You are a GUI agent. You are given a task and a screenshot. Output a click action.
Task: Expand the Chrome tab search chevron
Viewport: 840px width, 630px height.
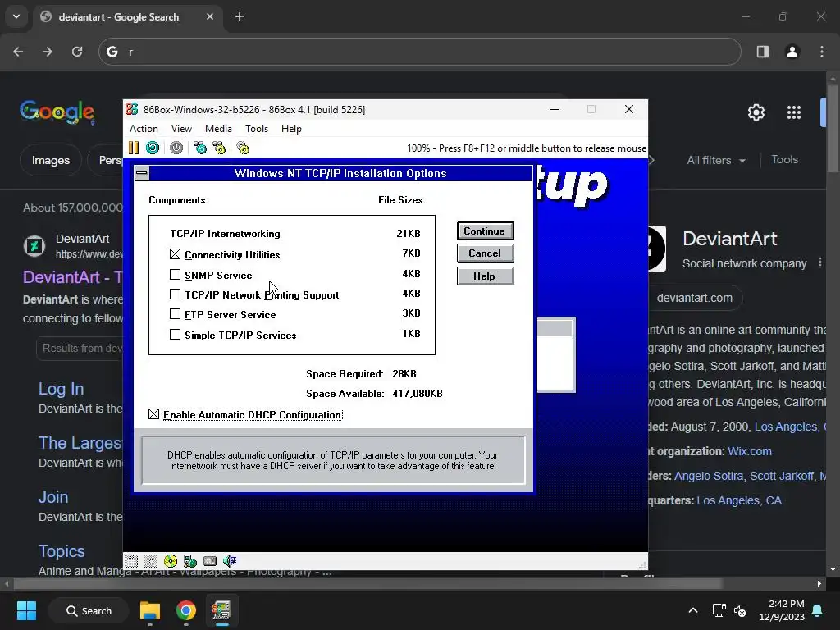[x=16, y=16]
